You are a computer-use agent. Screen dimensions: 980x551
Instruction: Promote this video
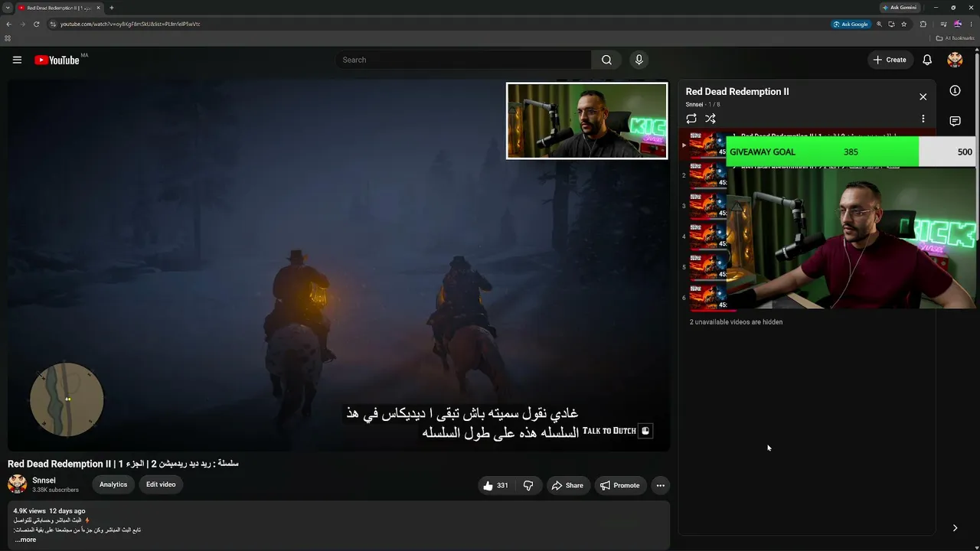[620, 485]
